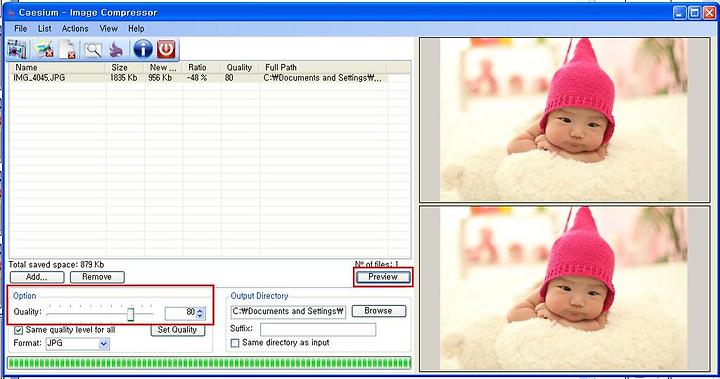720x379 pixels.
Task: Click the Ratio column header
Action: pos(202,68)
